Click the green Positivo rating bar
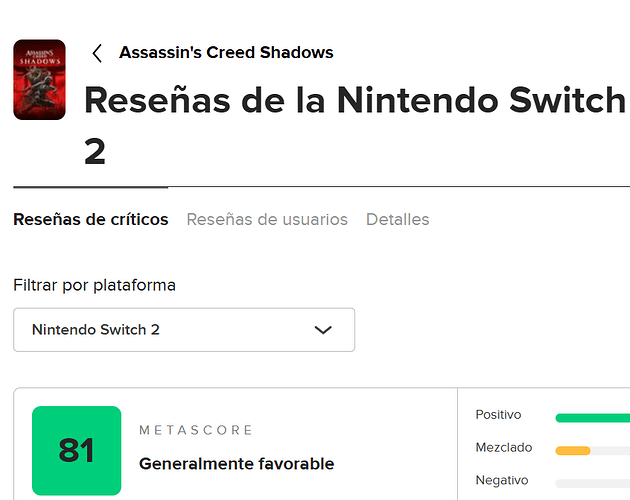The height and width of the screenshot is (500, 630). (592, 417)
